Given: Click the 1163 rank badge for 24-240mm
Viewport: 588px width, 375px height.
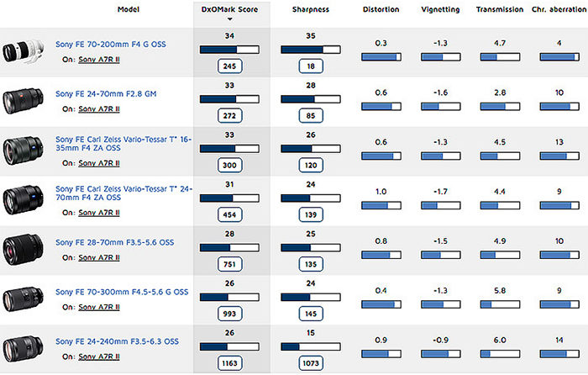Looking at the screenshot, I should point(229,363).
